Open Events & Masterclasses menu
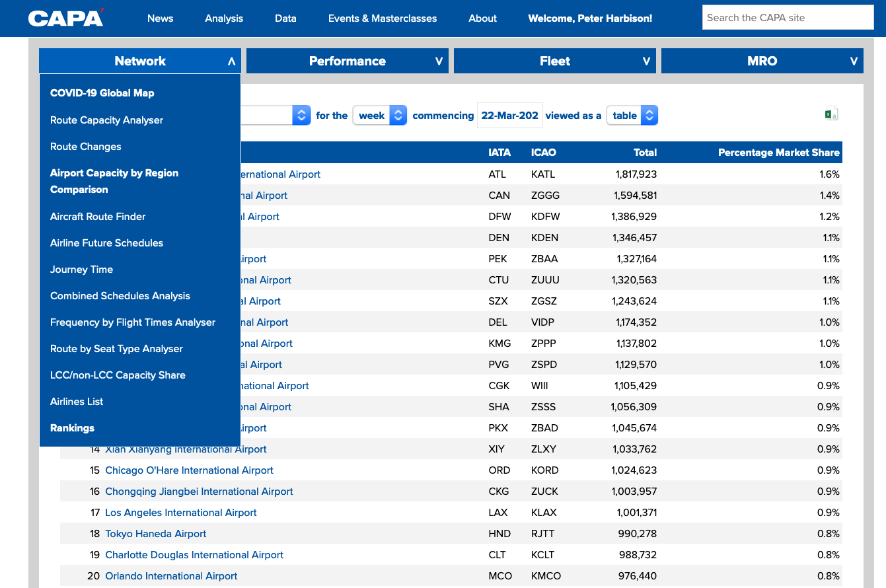Screen dimensions: 886x588 (383, 18)
